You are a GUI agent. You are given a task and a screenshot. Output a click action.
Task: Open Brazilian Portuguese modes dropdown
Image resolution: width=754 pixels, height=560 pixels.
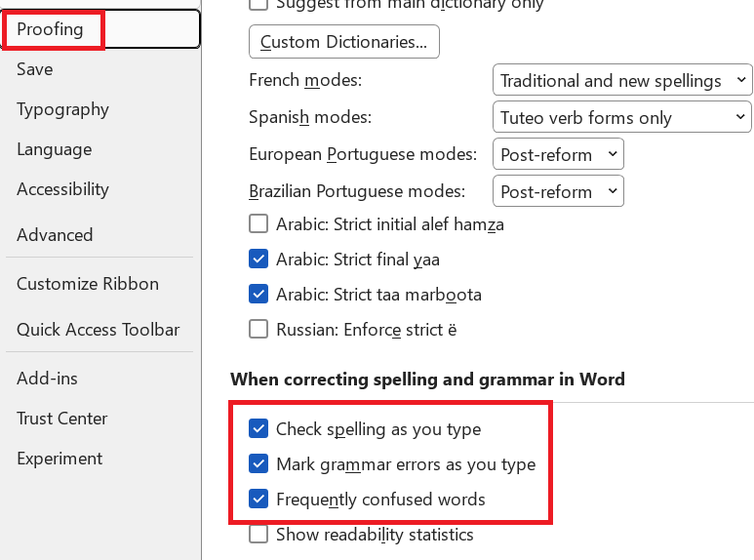pyautogui.click(x=558, y=191)
